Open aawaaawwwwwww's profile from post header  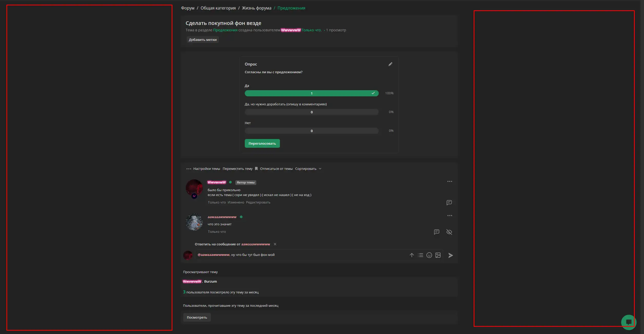pyautogui.click(x=222, y=217)
